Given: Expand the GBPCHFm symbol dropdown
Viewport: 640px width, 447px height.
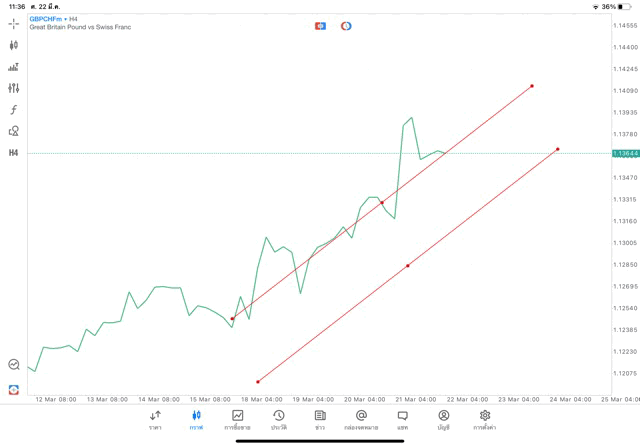Looking at the screenshot, I should (x=46, y=18).
